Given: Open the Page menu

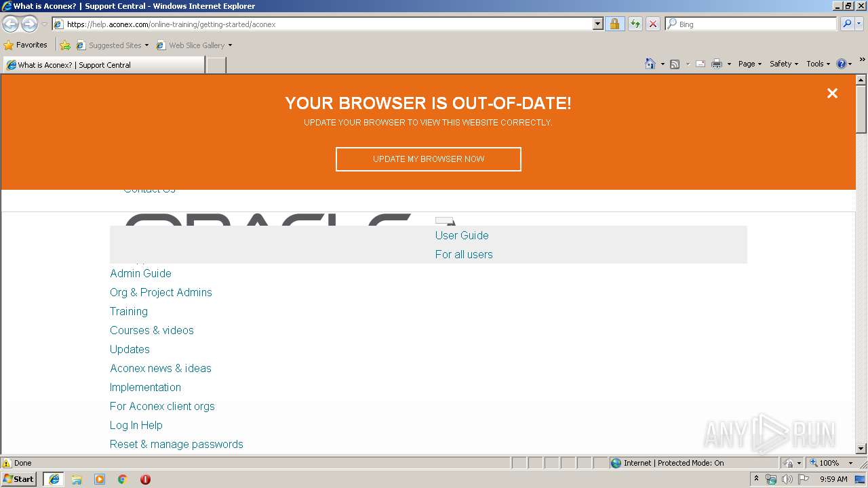Looking at the screenshot, I should (749, 64).
